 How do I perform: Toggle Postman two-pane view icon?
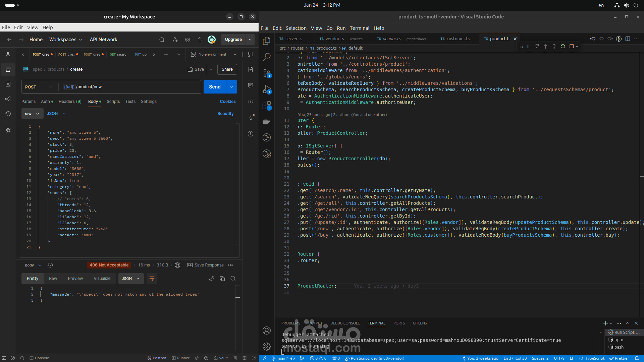244,358
